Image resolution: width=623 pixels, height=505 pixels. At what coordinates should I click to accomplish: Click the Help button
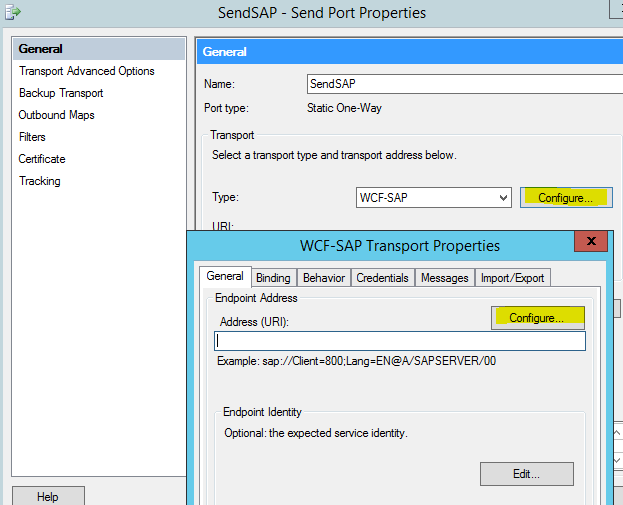[48, 496]
